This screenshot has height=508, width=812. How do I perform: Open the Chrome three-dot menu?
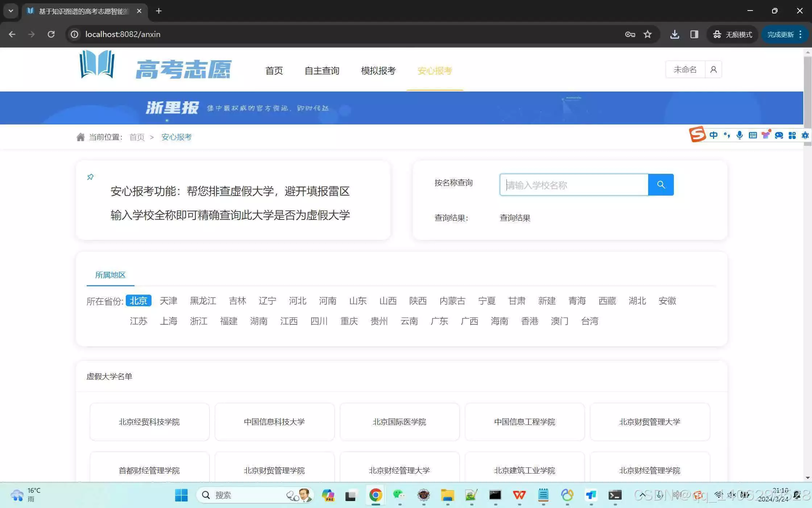click(x=801, y=34)
